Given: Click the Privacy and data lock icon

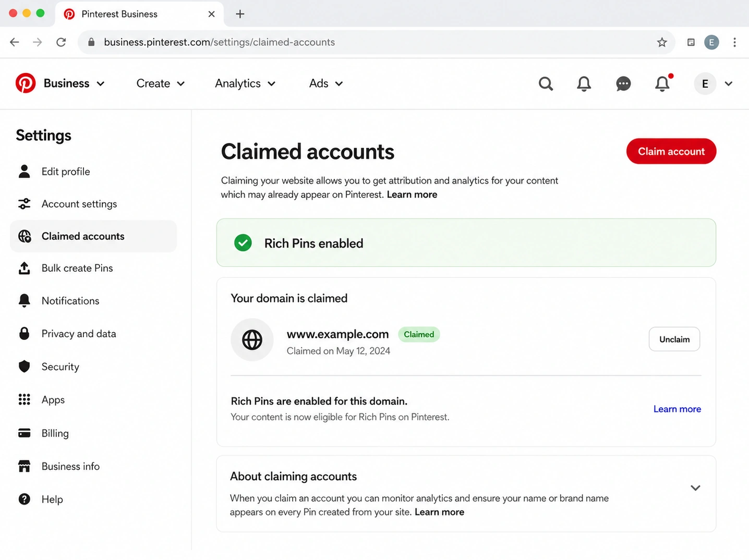Looking at the screenshot, I should (25, 334).
